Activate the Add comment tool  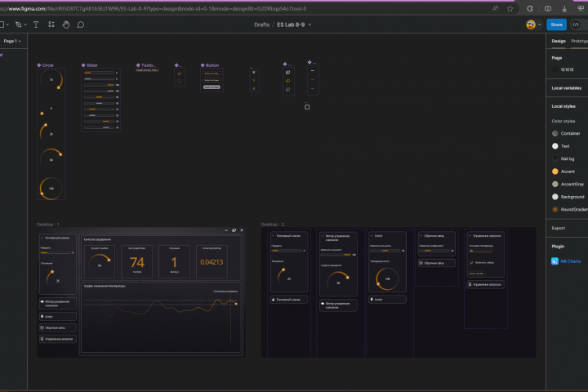81,24
